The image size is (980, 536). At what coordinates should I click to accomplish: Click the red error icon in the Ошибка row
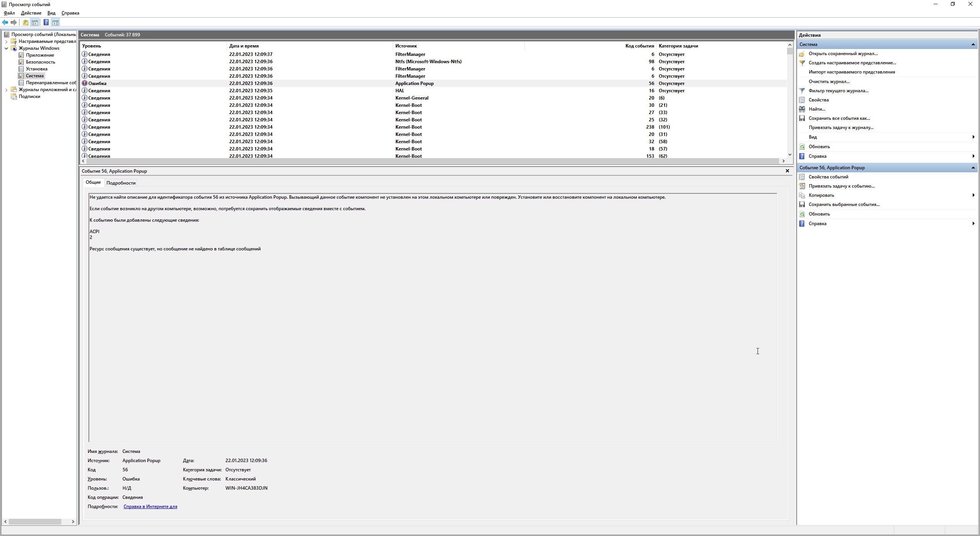coord(85,83)
